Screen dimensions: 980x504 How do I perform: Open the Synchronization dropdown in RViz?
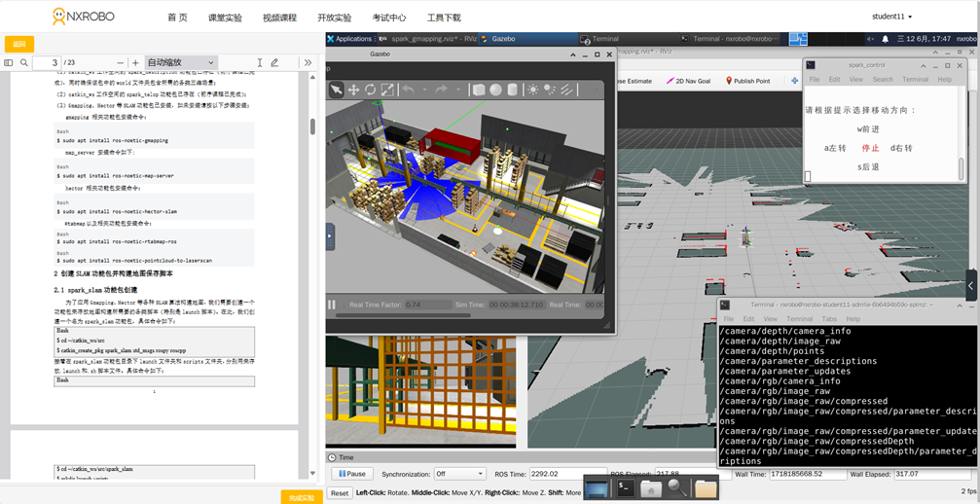click(459, 474)
